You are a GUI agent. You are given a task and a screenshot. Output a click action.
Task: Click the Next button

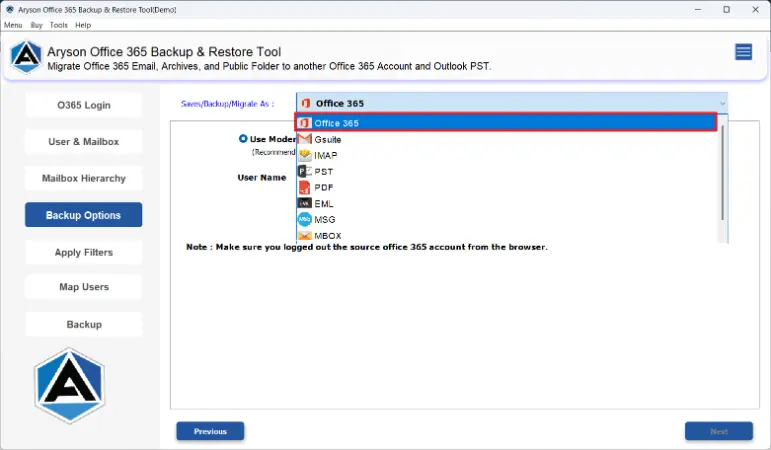tap(719, 431)
